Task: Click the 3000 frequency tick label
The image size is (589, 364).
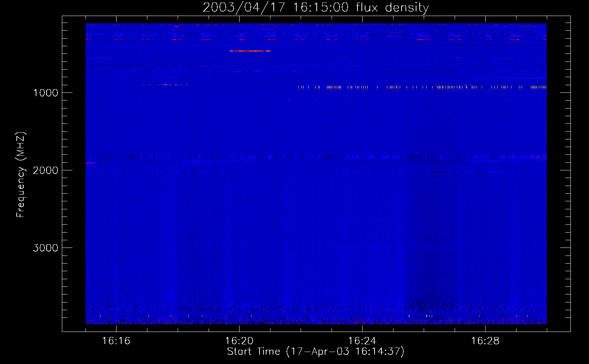Action: 46,248
